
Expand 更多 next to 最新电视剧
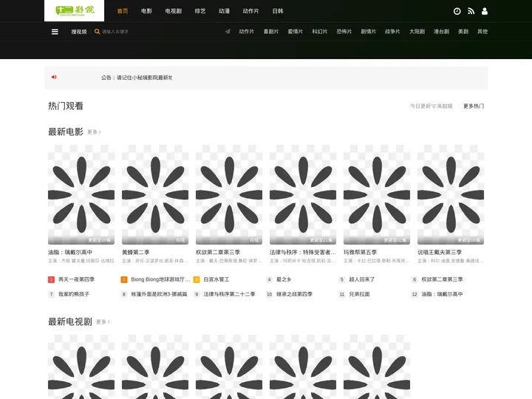point(103,322)
